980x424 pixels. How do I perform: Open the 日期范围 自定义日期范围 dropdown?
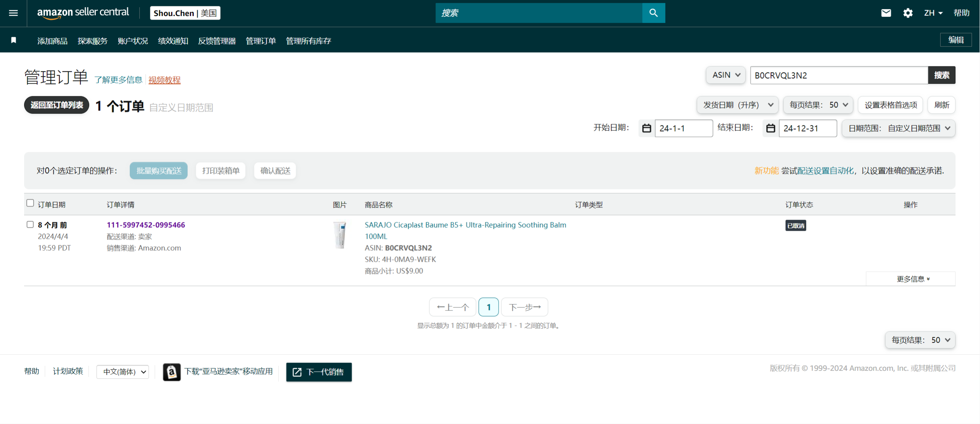(x=898, y=128)
